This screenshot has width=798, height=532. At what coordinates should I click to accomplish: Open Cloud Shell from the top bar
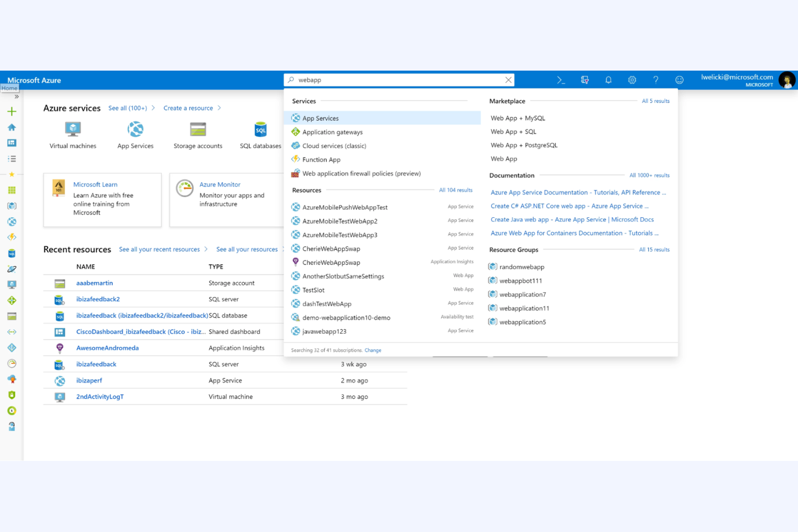coord(560,80)
